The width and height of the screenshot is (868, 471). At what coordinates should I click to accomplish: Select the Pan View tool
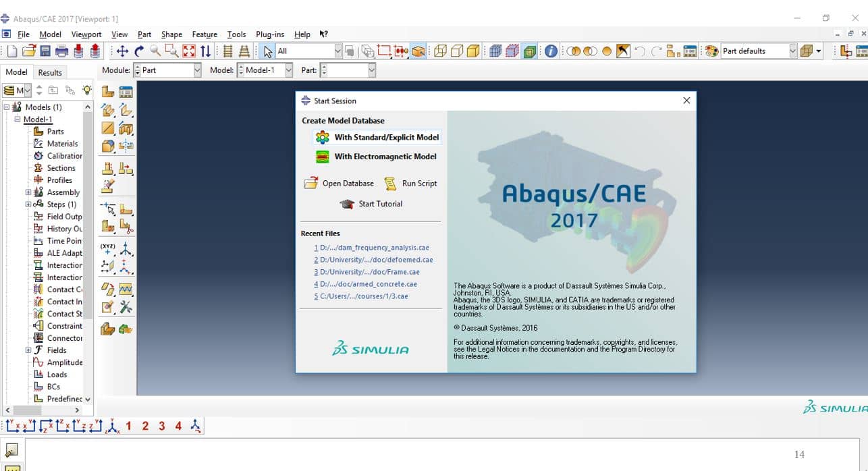122,51
